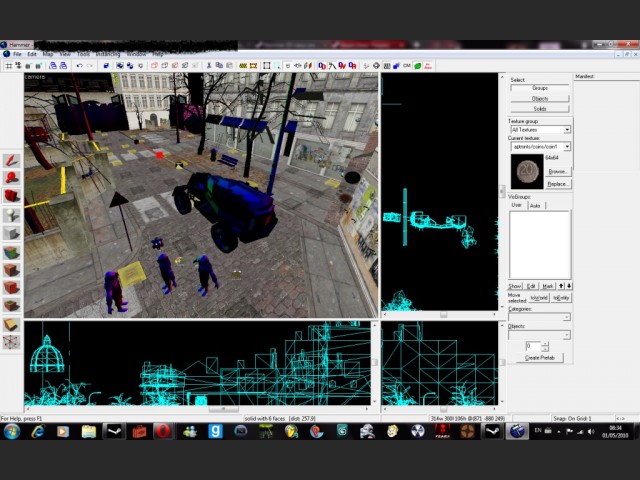Open the Tools menu
Image resolution: width=640 pixels, height=480 pixels.
83,54
